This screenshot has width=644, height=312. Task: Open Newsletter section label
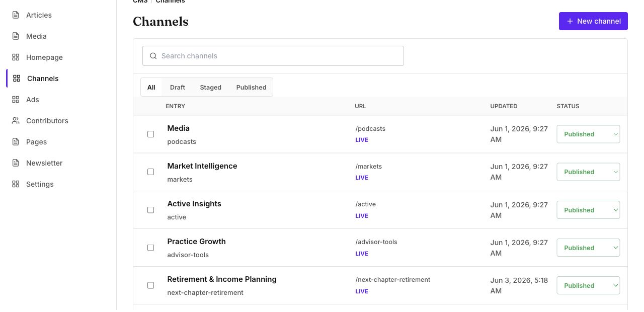(44, 163)
